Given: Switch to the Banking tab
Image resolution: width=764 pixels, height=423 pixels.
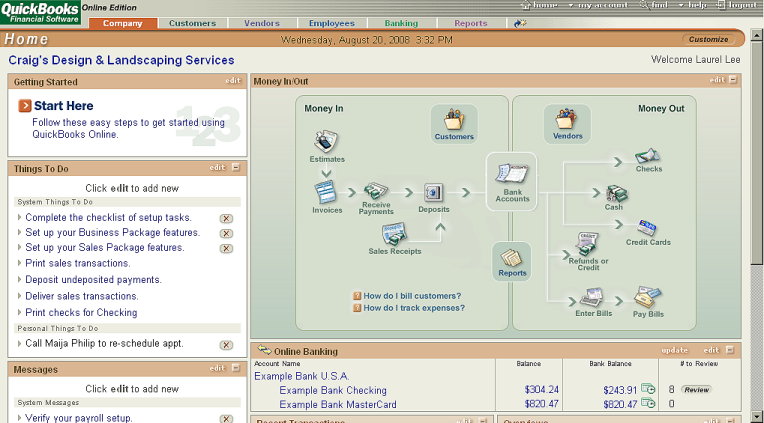Looking at the screenshot, I should (401, 23).
